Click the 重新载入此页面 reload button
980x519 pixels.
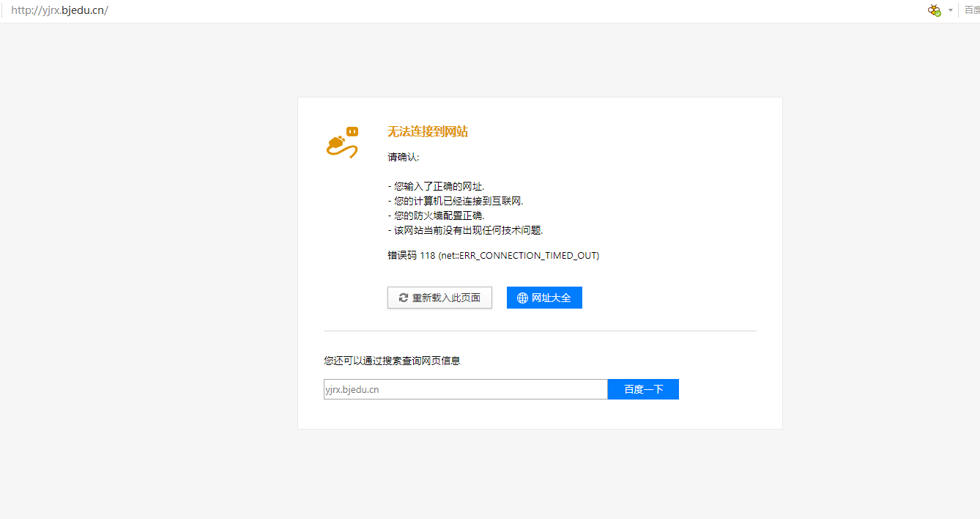[439, 298]
